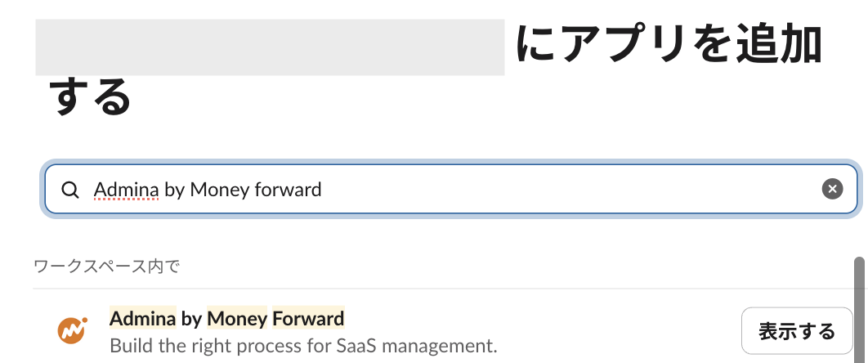Select the SaaS management description text
Image resolution: width=868 pixels, height=363 pixels.
click(303, 345)
